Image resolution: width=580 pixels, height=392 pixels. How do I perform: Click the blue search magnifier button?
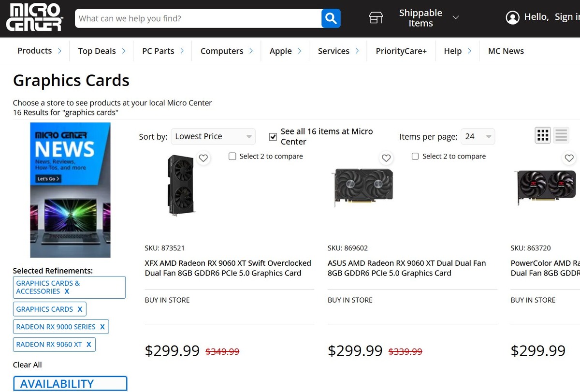pyautogui.click(x=331, y=18)
